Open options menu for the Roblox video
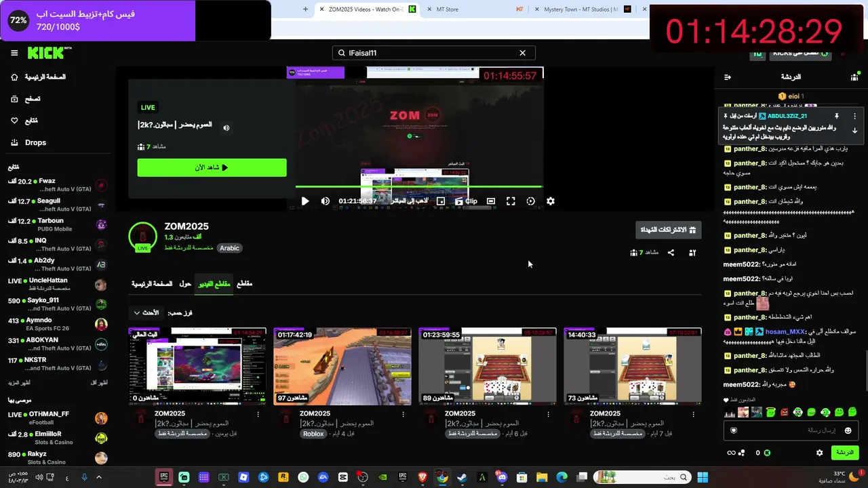The height and width of the screenshot is (488, 868). [x=403, y=413]
